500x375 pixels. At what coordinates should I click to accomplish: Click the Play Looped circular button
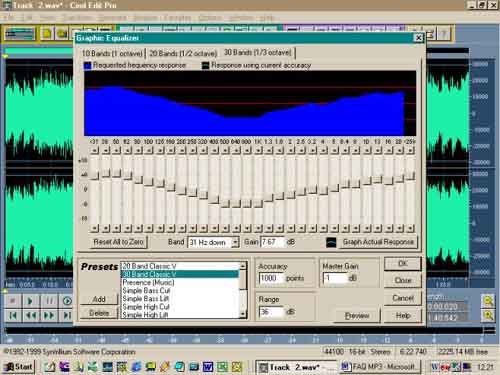67,301
